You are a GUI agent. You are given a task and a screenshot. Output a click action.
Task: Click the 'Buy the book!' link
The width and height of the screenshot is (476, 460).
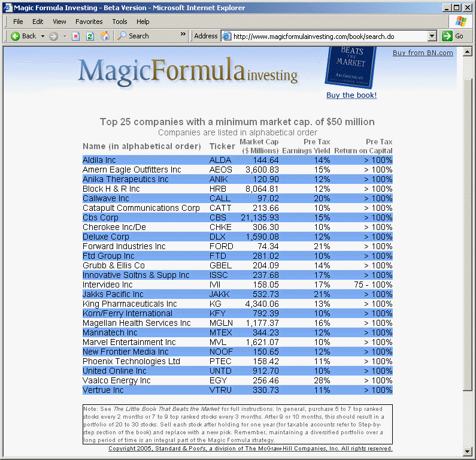351,95
